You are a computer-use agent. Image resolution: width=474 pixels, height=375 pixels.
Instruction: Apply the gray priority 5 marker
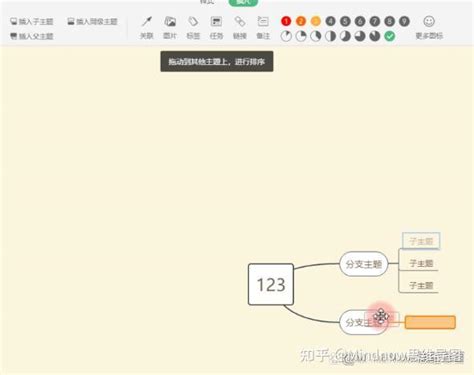345,21
